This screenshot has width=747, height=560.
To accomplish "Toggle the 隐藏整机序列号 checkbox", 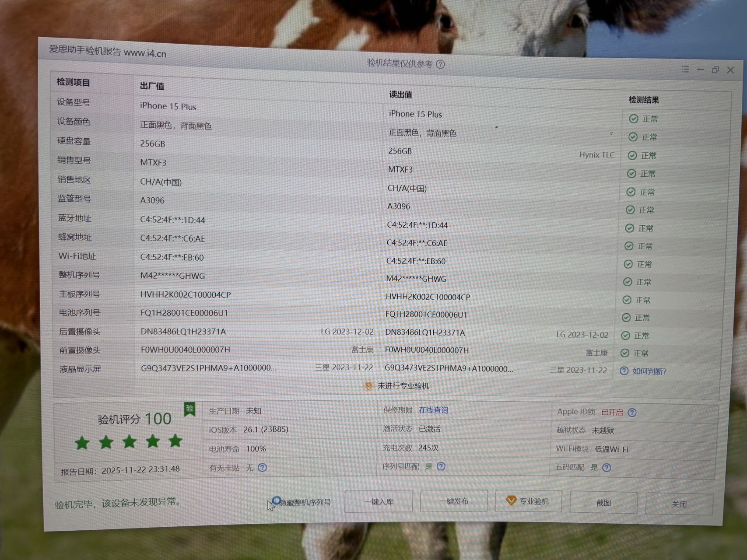I will (x=276, y=501).
